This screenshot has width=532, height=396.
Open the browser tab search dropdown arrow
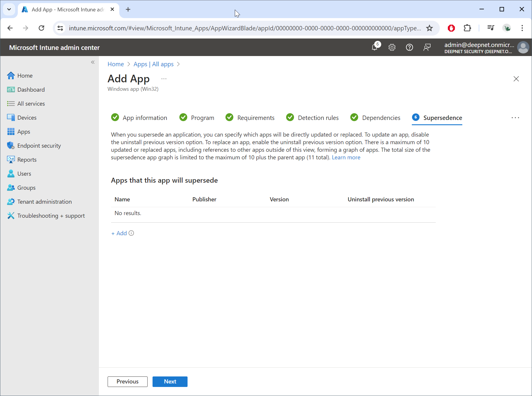click(x=9, y=9)
